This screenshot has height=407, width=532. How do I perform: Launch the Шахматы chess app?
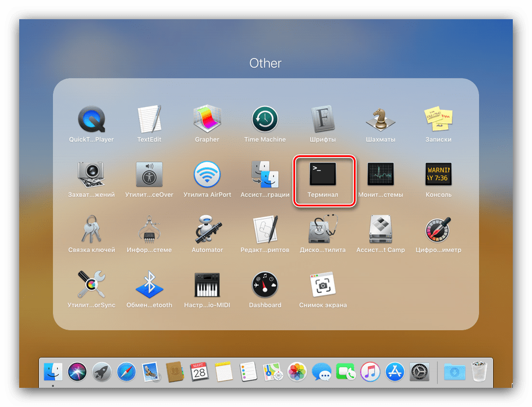[381, 119]
